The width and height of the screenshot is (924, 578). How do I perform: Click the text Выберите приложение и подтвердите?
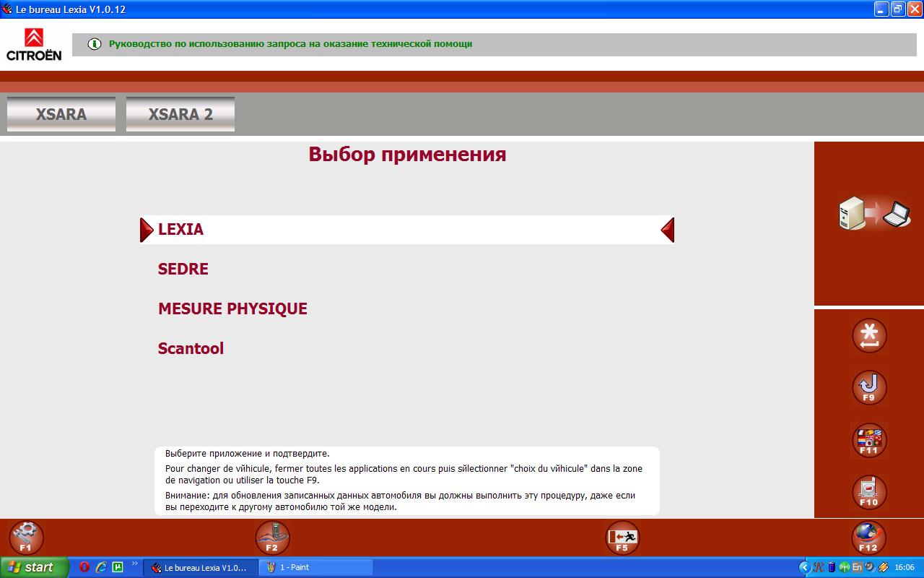pos(248,454)
